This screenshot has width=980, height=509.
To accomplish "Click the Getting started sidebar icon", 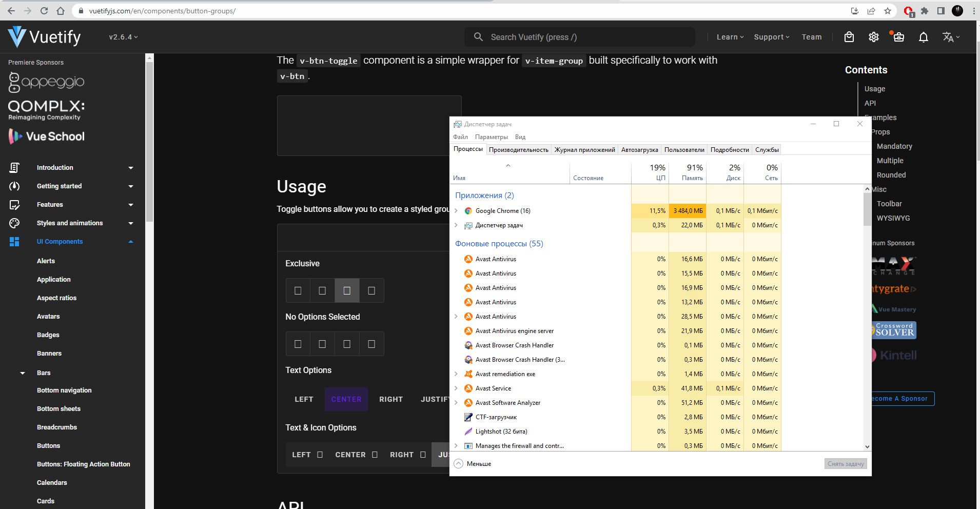I will [x=14, y=186].
